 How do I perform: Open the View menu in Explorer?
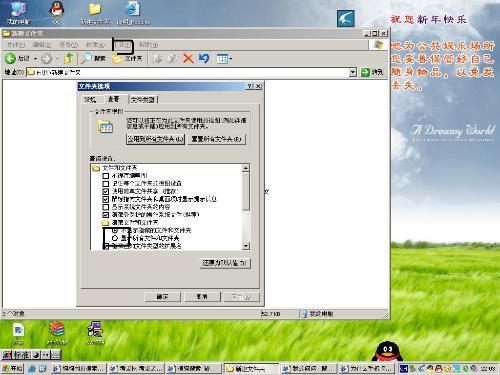68,44
